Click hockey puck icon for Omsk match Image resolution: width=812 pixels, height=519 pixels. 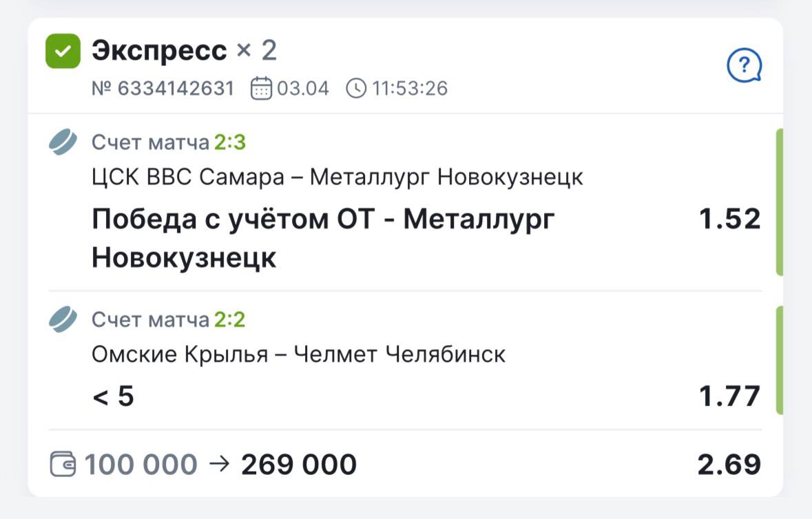[63, 320]
